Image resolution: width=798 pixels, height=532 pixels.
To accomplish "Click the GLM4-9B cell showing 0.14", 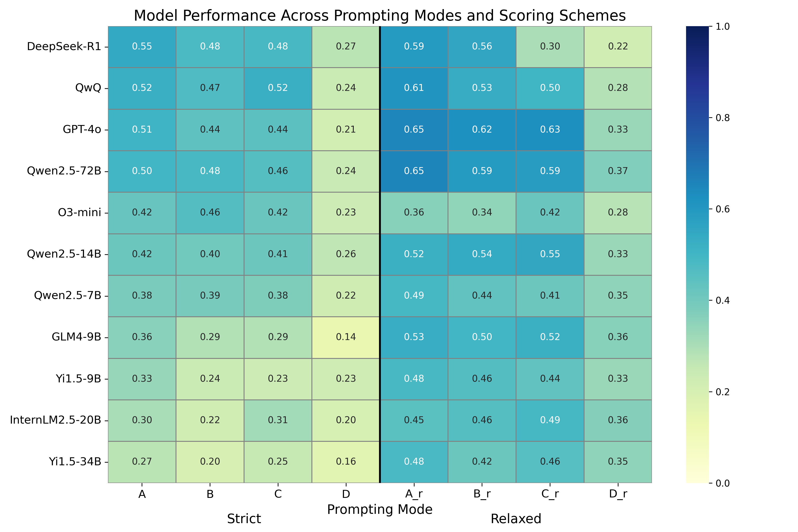I will [346, 337].
